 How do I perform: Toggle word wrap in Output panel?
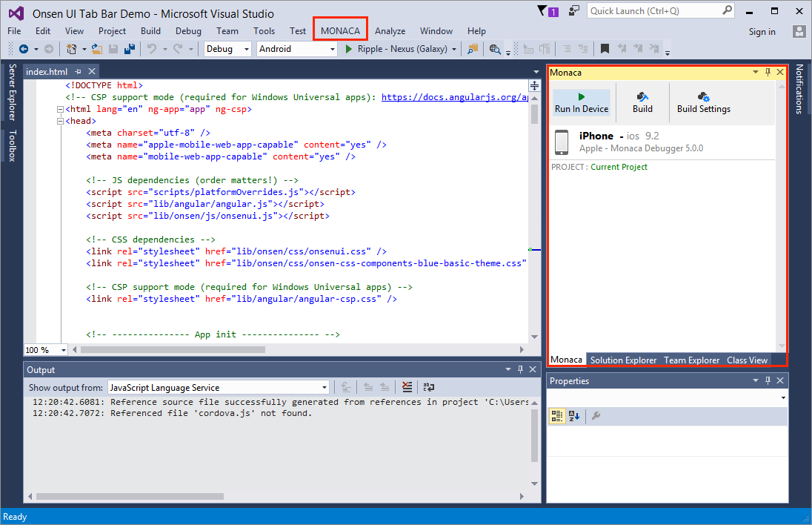click(x=429, y=387)
